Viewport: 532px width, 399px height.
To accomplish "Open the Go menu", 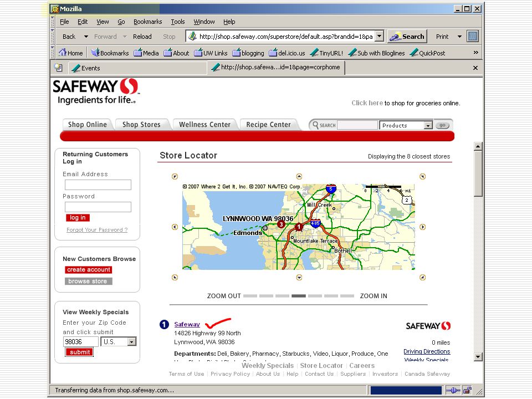I will click(121, 22).
